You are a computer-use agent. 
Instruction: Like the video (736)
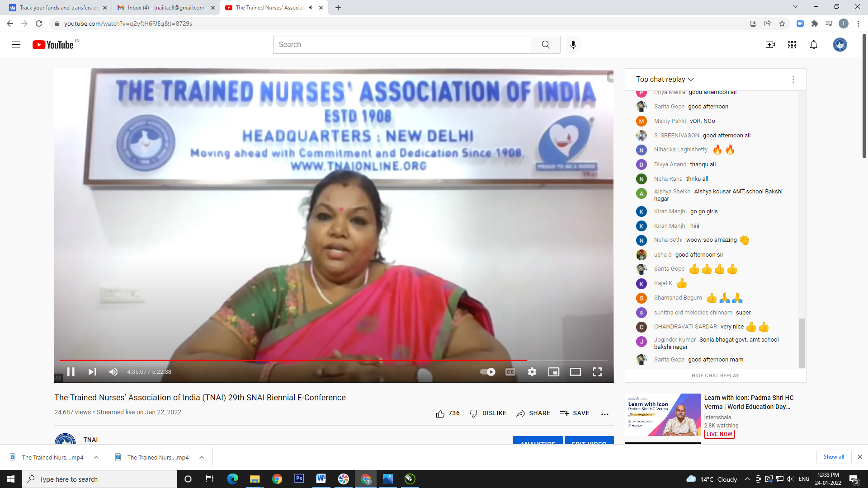(x=448, y=413)
